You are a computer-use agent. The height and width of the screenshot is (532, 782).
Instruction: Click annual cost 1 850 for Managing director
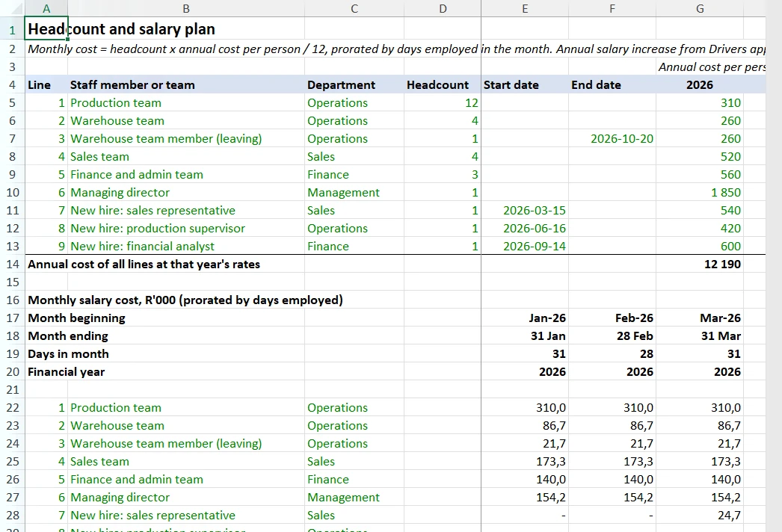point(700,193)
